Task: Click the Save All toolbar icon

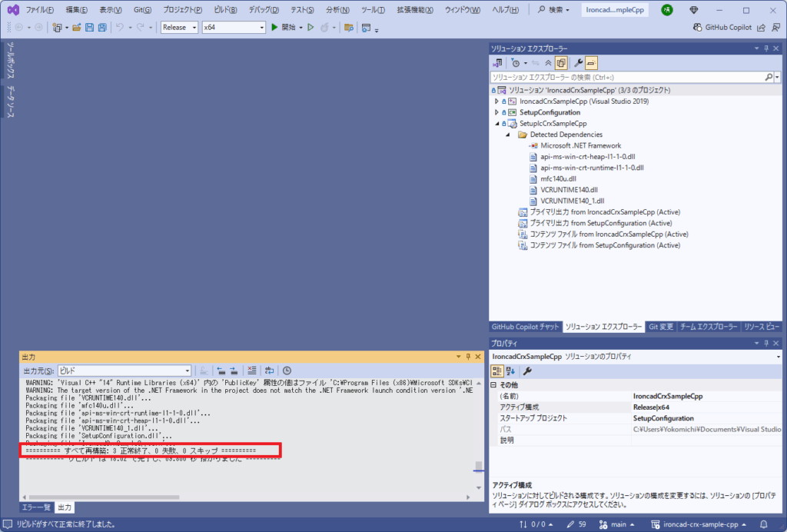Action: coord(102,28)
